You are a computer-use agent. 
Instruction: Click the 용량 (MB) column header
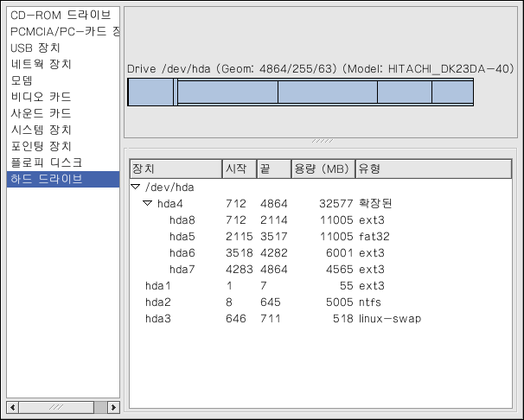click(322, 169)
